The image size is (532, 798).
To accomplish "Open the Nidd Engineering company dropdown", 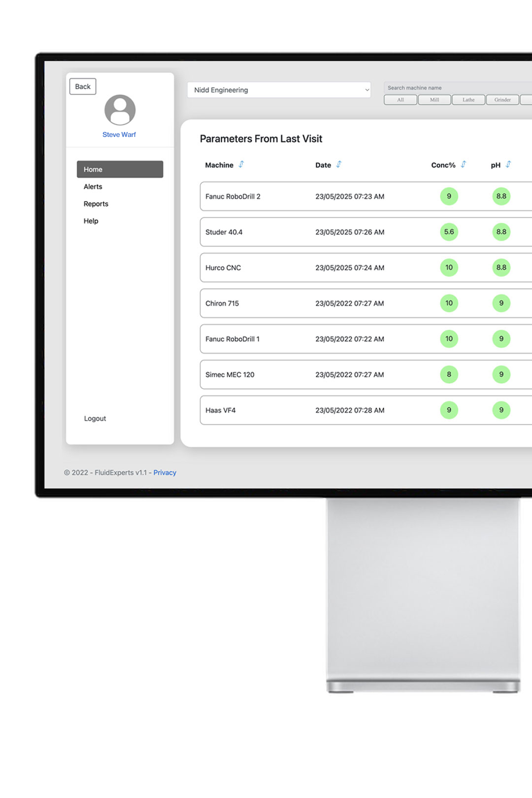I will [x=279, y=90].
